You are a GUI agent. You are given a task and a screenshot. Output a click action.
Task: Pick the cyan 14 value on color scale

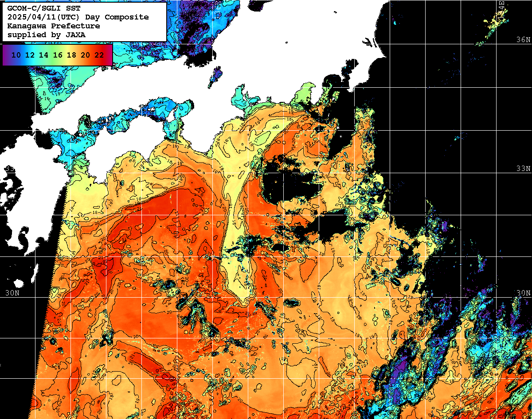(x=43, y=55)
